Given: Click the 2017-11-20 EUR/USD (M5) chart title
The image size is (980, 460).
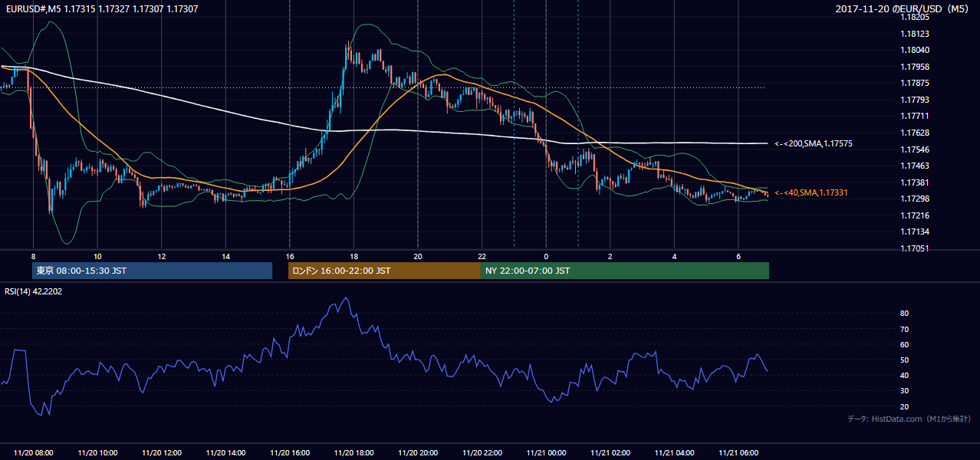Looking at the screenshot, I should (903, 8).
